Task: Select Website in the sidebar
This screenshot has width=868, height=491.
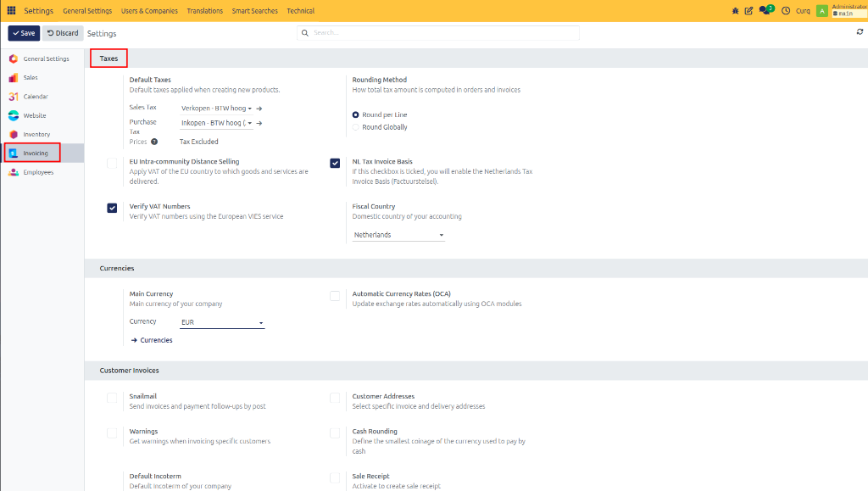Action: click(34, 115)
